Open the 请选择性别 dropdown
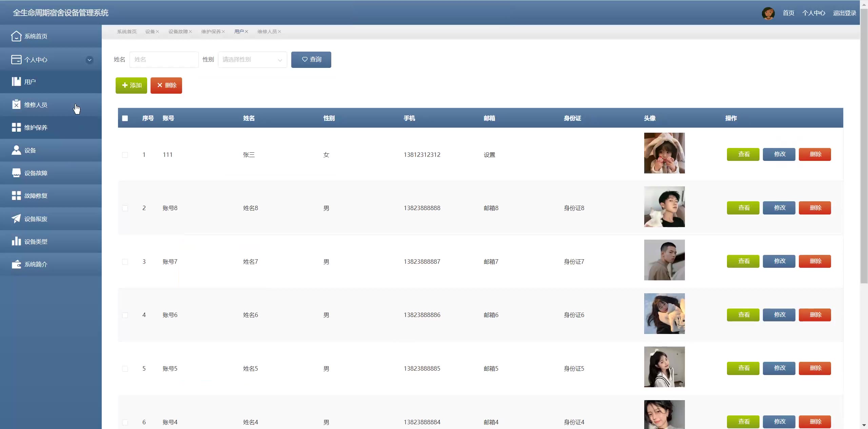Screen dimensions: 868x429 point(252,59)
